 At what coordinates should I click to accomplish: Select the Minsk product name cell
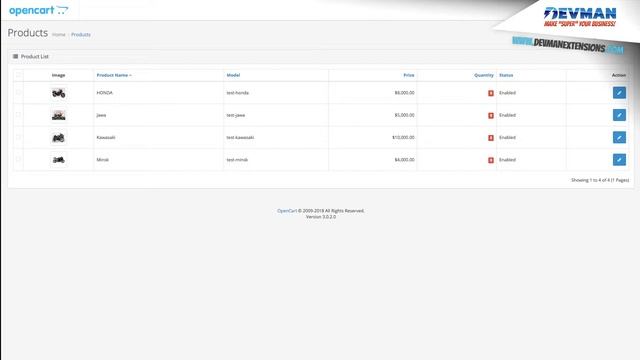tap(158, 160)
